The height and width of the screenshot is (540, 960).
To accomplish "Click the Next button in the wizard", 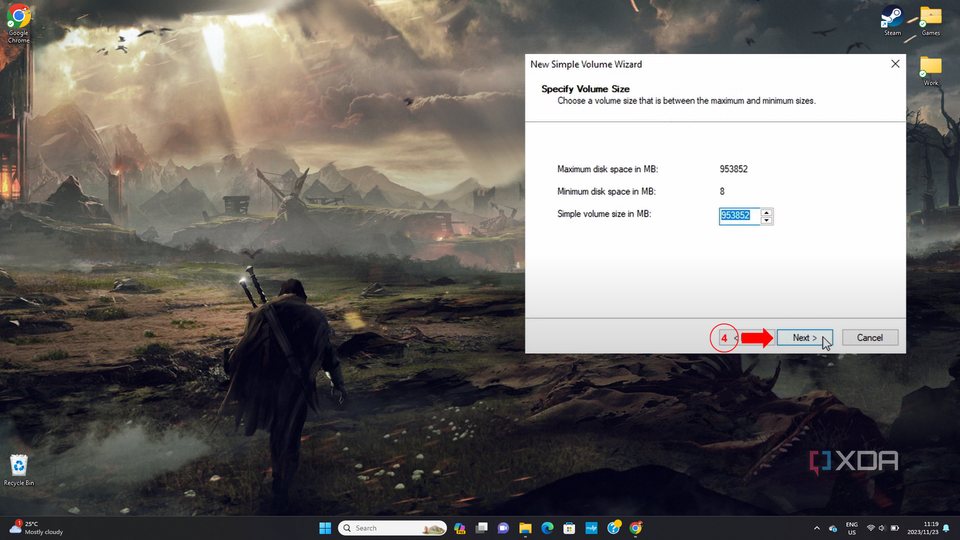I will coord(804,338).
